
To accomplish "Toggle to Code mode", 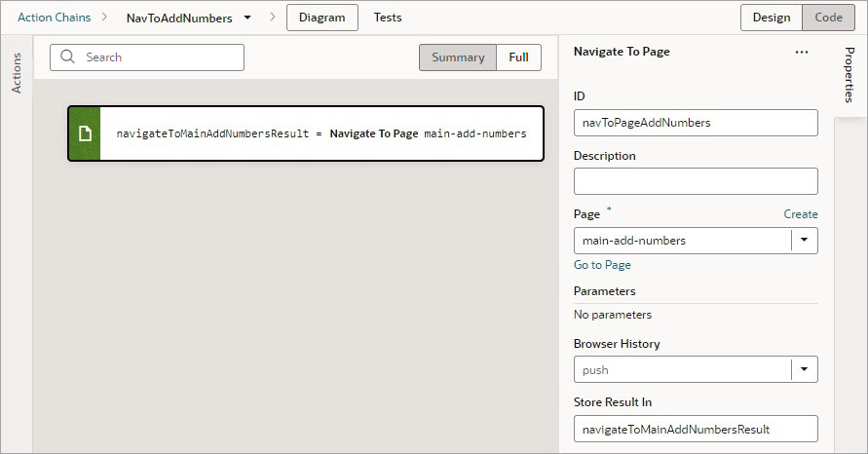I will (828, 18).
